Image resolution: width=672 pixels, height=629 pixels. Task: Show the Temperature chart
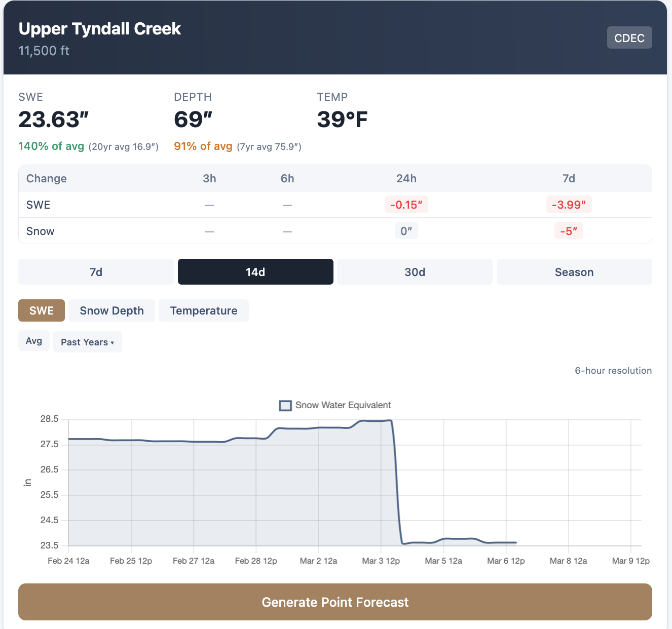[204, 310]
